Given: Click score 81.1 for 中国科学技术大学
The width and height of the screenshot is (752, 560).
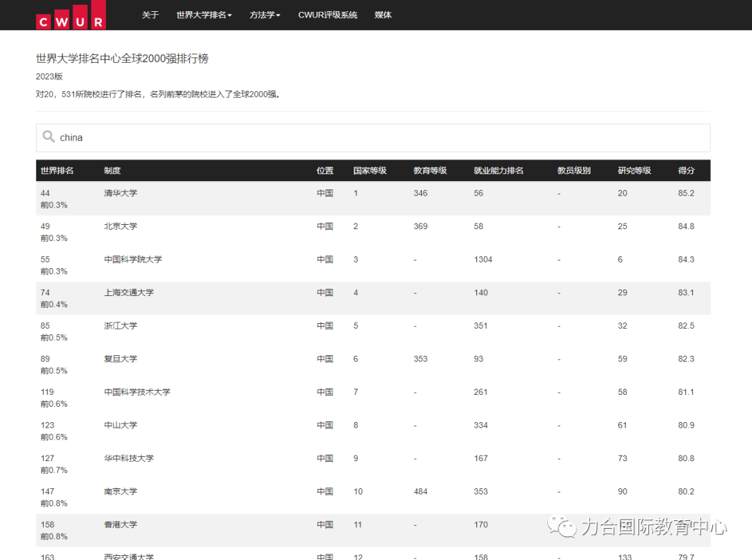Looking at the screenshot, I should (x=686, y=391).
